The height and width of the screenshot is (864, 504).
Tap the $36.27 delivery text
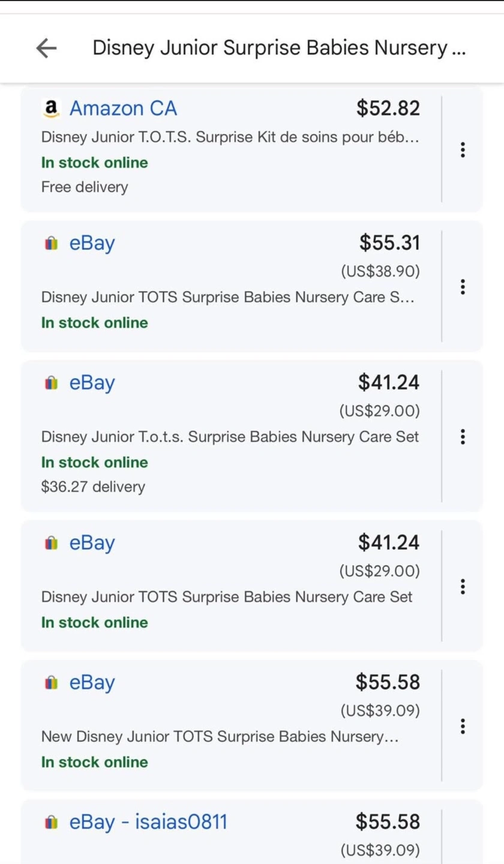[93, 487]
